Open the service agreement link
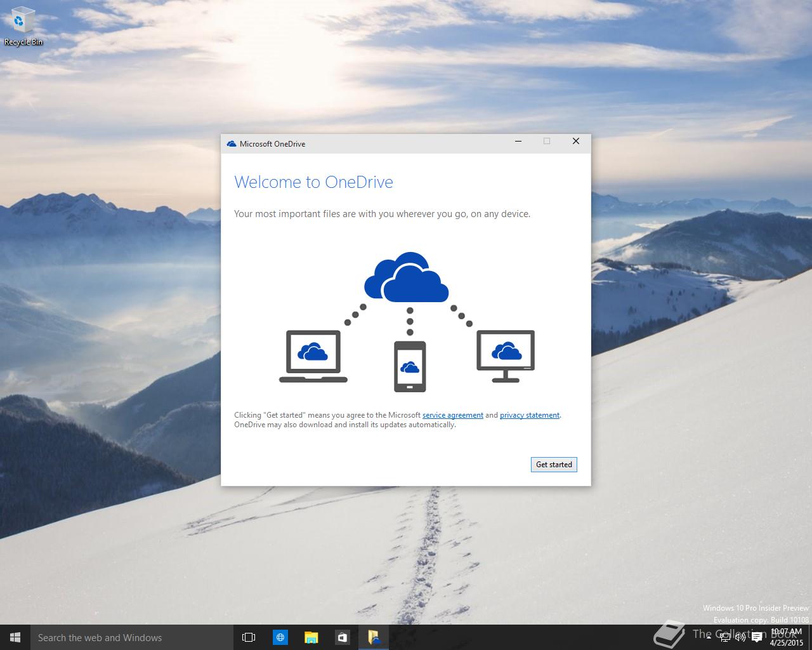 point(452,415)
